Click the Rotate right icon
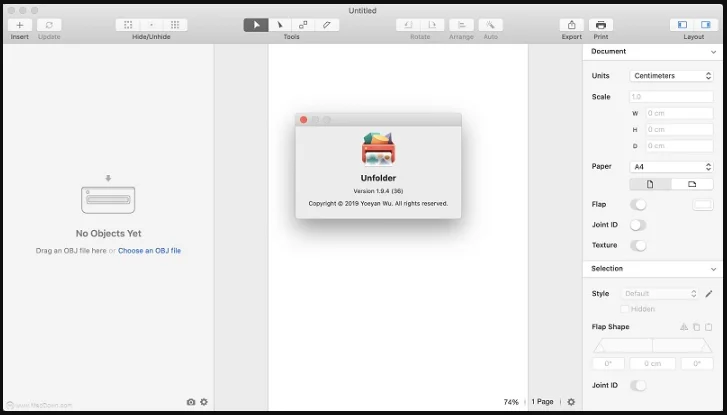Image resolution: width=727 pixels, height=415 pixels. tap(432, 25)
